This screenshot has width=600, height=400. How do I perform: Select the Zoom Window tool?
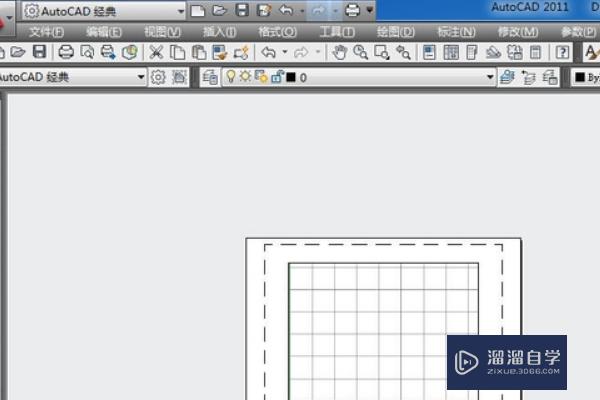[382, 52]
